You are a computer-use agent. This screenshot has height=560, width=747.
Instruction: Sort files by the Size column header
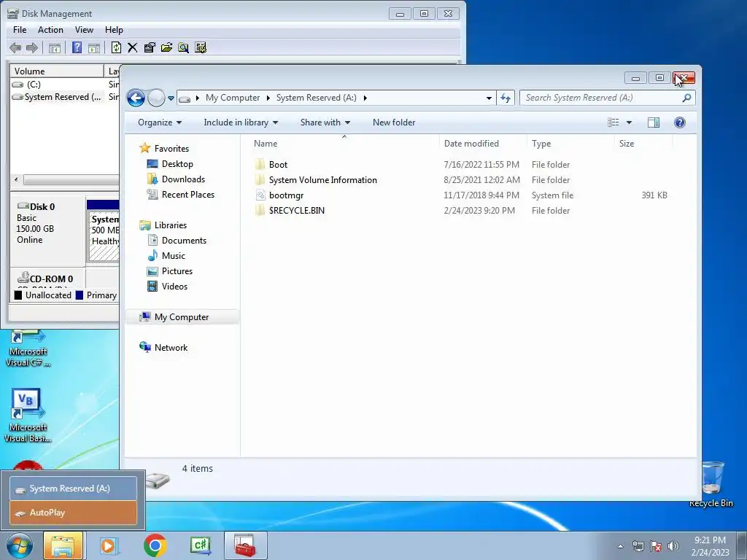pos(643,144)
